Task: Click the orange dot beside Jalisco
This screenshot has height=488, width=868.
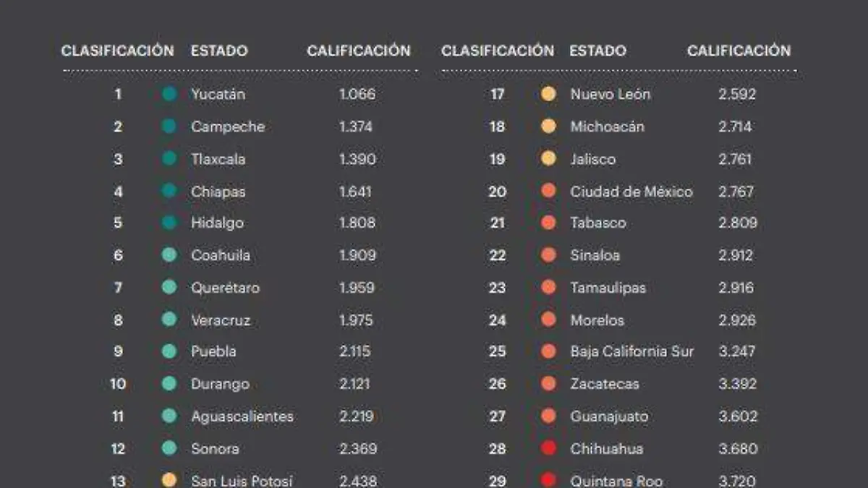Action: 549,159
